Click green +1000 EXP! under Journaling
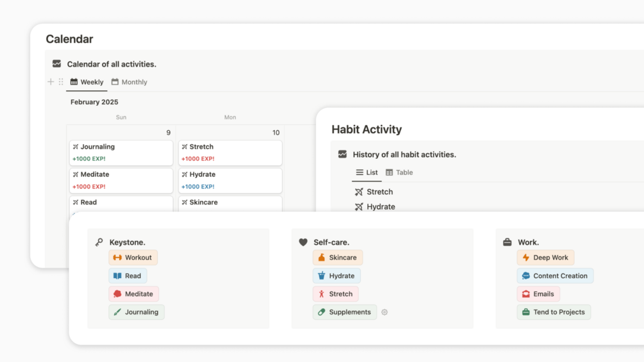Viewport: 644px width, 362px height. (89, 159)
